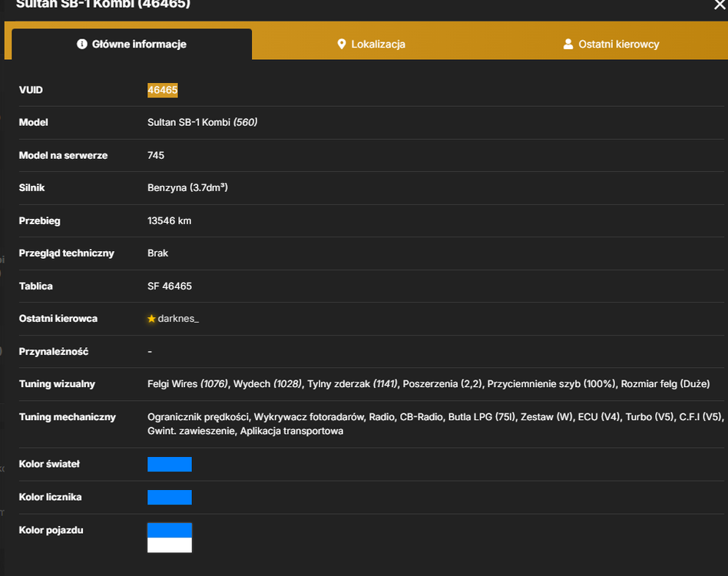Click the Tuning wizualny label
This screenshot has height=576, width=728.
pyautogui.click(x=57, y=384)
